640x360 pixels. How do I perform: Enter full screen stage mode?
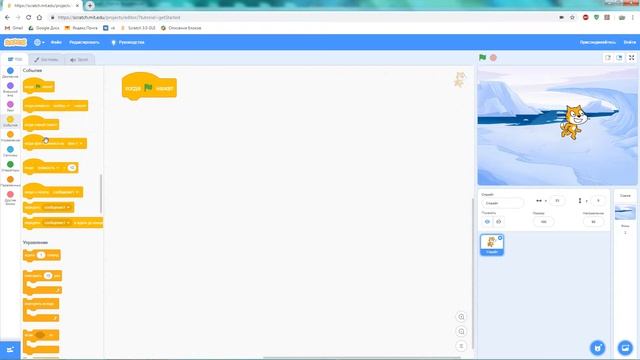pos(631,58)
